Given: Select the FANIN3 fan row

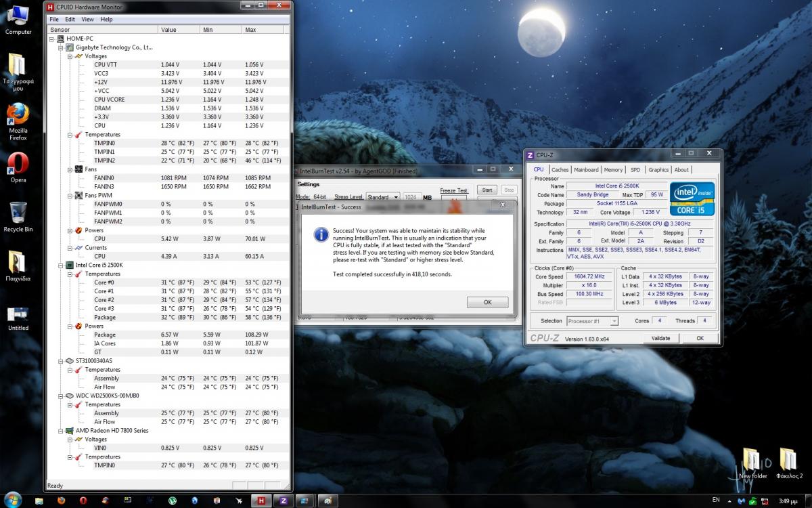Looking at the screenshot, I should click(x=169, y=186).
